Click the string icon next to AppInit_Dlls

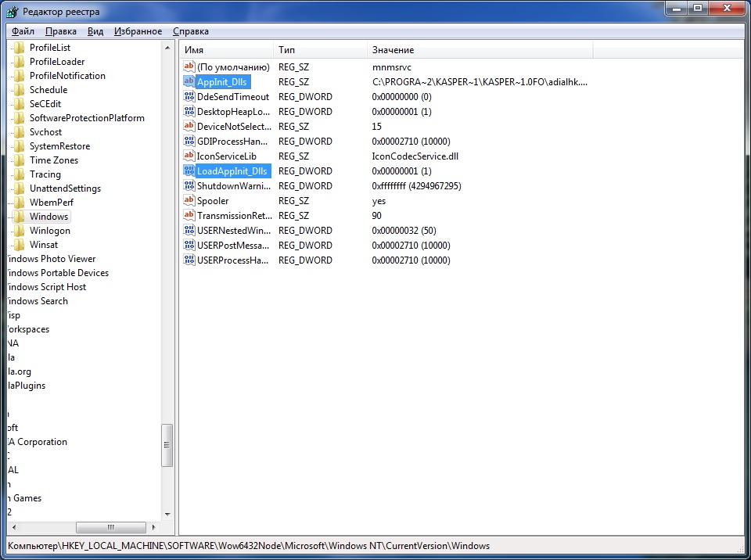(189, 81)
